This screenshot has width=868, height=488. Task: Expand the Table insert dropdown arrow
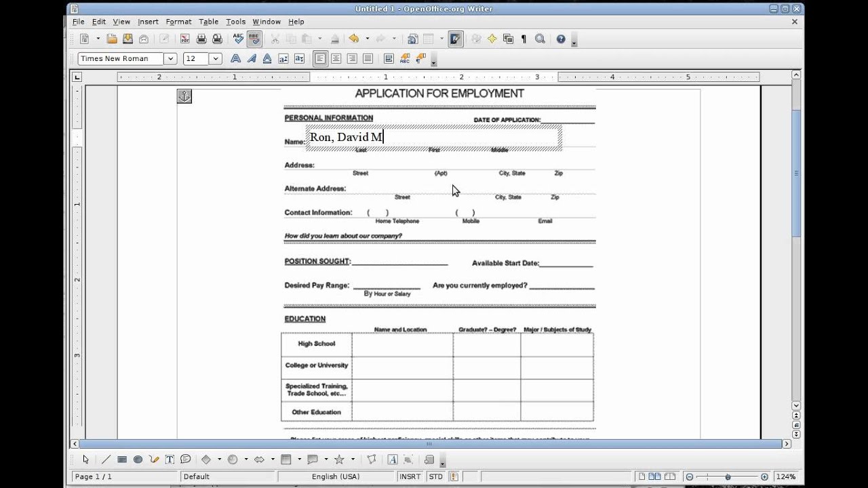pos(441,39)
